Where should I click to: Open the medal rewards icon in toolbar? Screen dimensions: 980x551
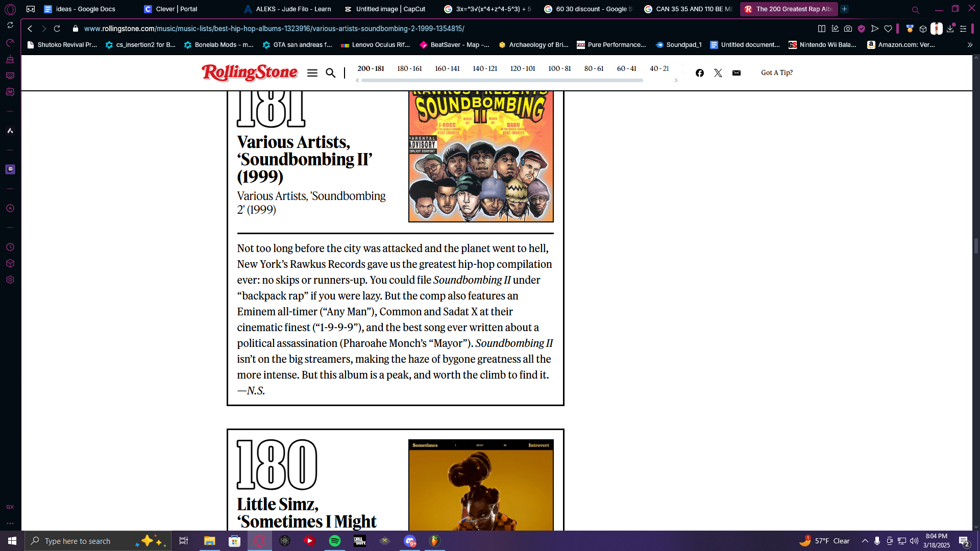click(x=910, y=29)
